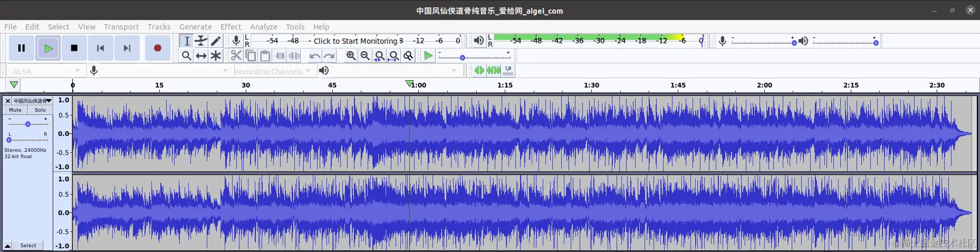This screenshot has width=980, height=252.
Task: Select the Envelope tool
Action: (x=201, y=41)
